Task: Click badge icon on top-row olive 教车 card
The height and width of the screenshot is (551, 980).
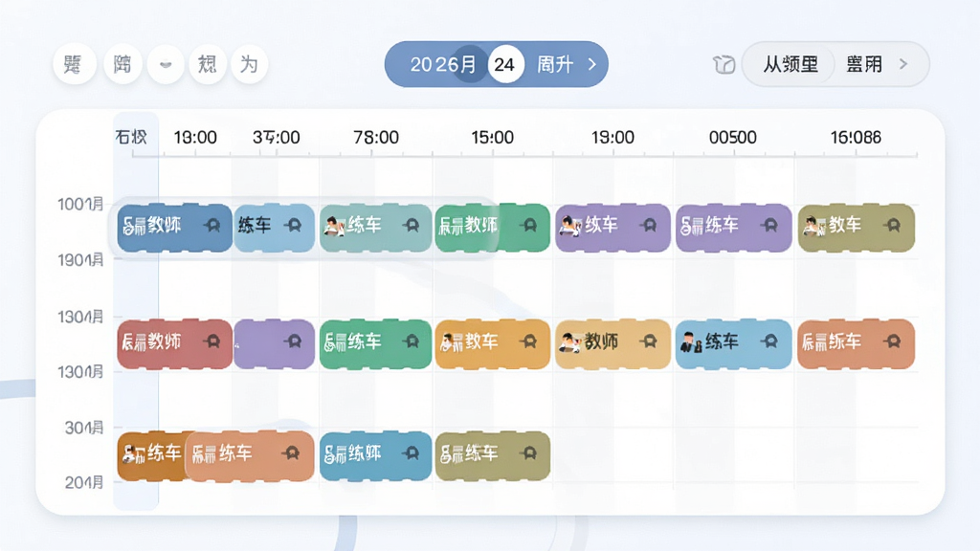Action: 893,225
